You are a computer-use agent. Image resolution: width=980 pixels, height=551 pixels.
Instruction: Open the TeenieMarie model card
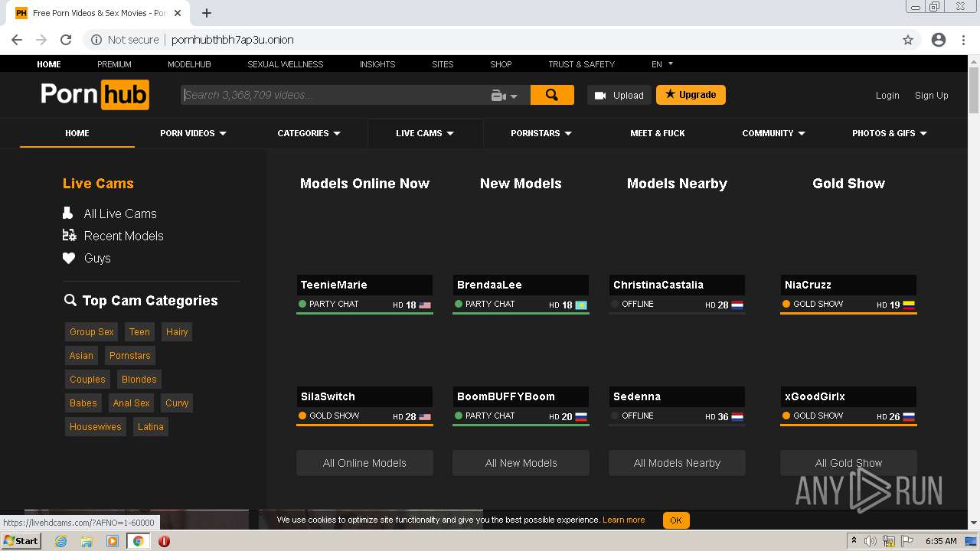364,295
